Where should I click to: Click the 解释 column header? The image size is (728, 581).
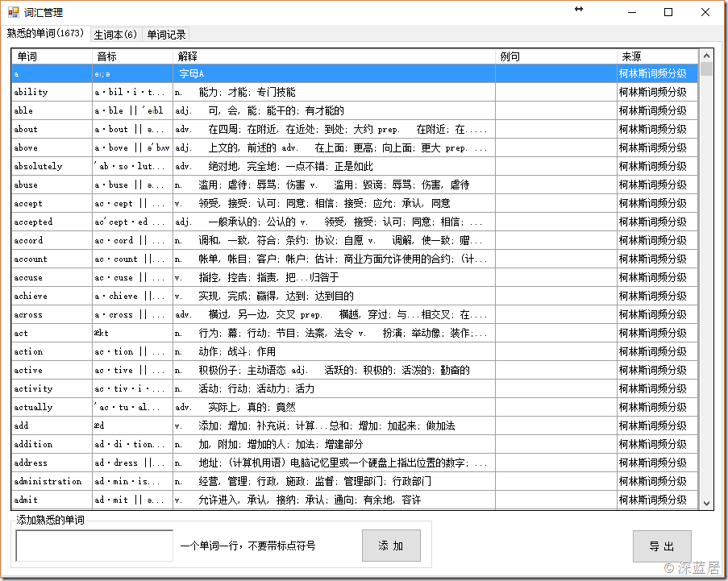coord(335,56)
